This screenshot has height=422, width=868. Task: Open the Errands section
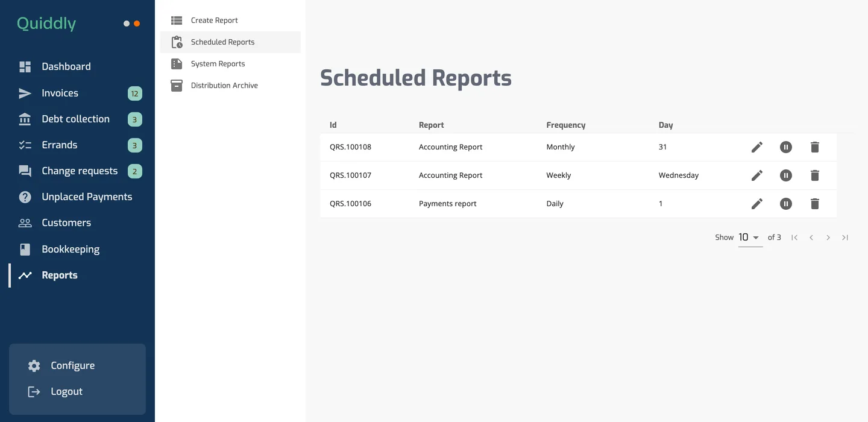point(60,145)
